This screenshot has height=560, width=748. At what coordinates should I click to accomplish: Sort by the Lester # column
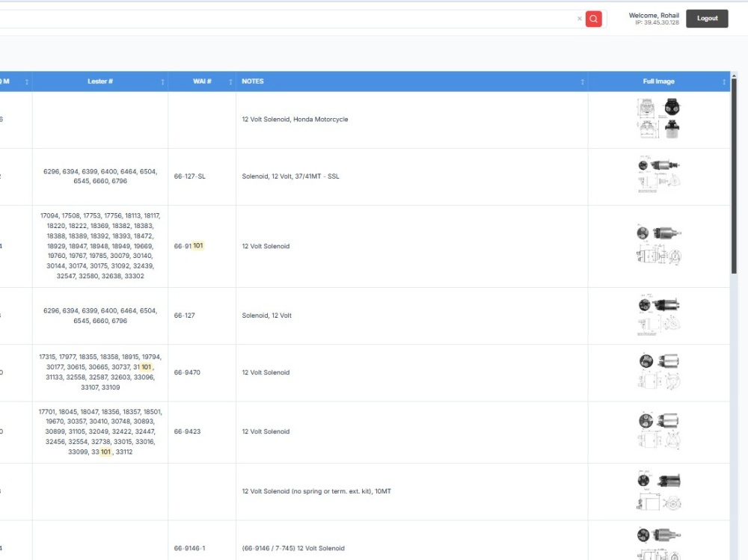coord(100,81)
